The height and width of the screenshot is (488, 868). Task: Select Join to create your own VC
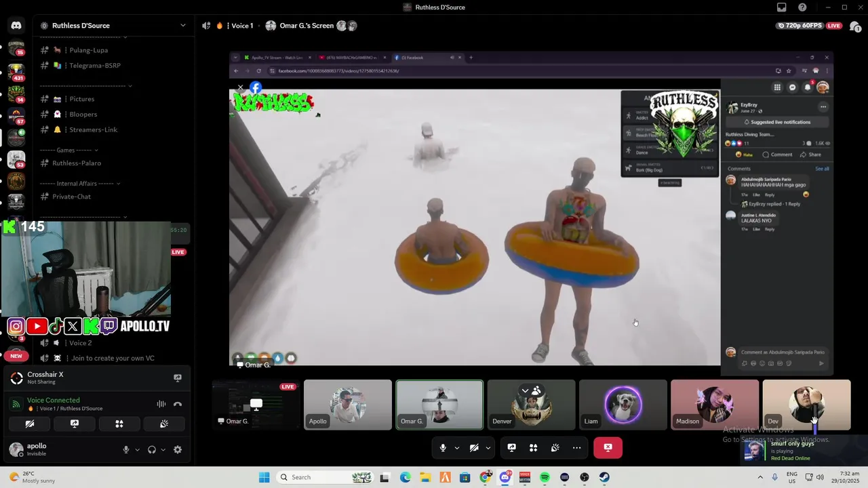coord(113,358)
